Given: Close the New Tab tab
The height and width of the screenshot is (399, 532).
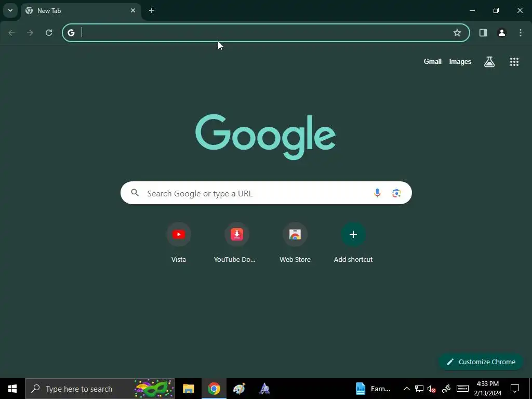Looking at the screenshot, I should [x=133, y=10].
